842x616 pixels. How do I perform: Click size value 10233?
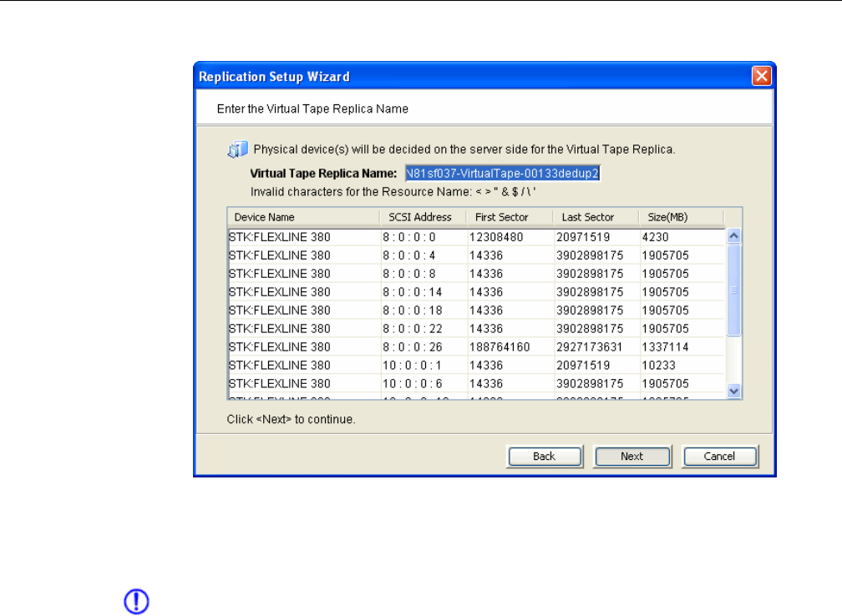pyautogui.click(x=658, y=365)
